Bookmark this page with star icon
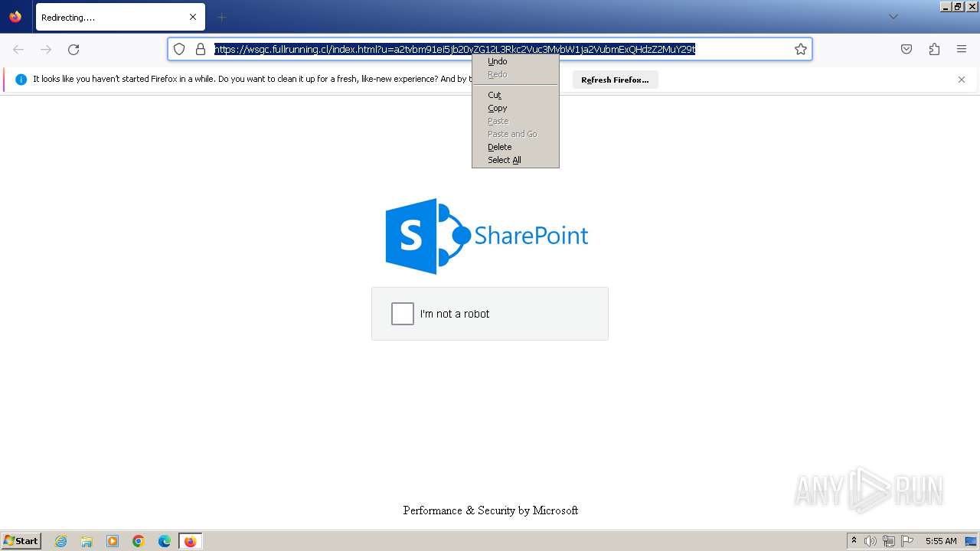 pos(801,49)
